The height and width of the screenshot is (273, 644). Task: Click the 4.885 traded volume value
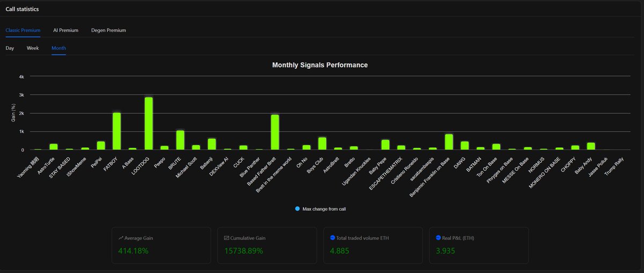point(340,251)
